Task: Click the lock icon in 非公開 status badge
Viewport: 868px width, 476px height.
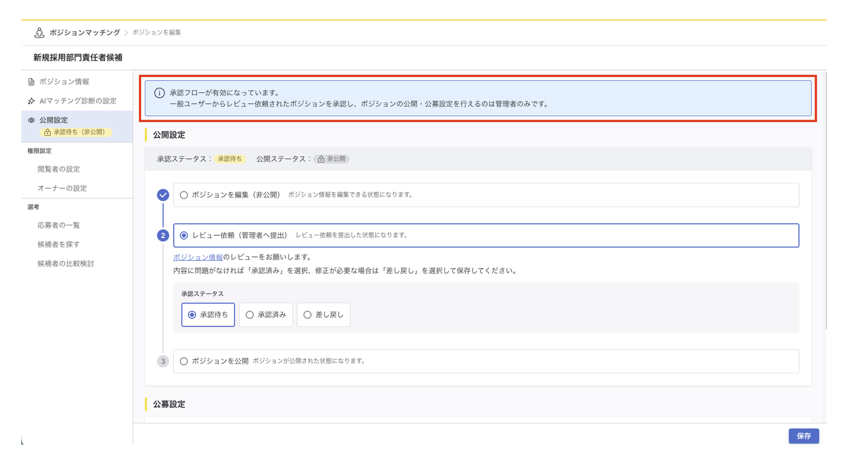Action: pyautogui.click(x=321, y=159)
